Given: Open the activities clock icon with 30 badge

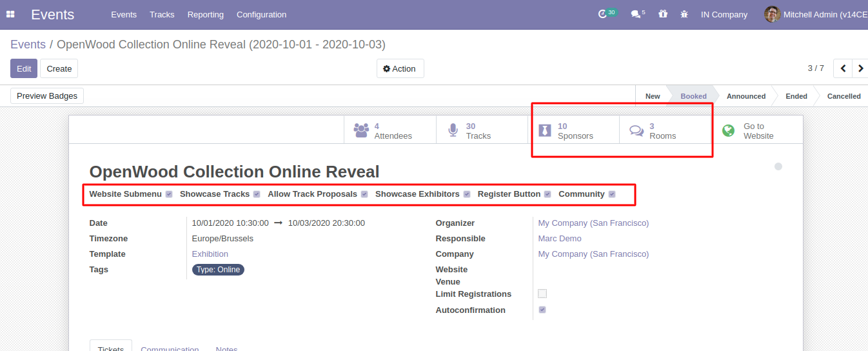Looking at the screenshot, I should coord(603,14).
